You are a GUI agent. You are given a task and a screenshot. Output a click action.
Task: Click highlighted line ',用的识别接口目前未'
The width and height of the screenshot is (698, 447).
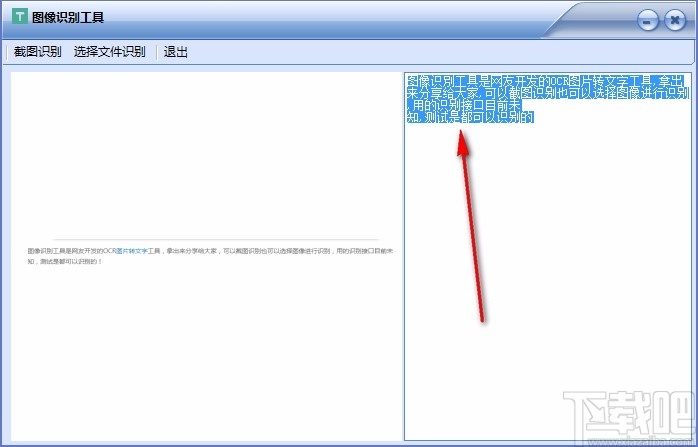[464, 105]
